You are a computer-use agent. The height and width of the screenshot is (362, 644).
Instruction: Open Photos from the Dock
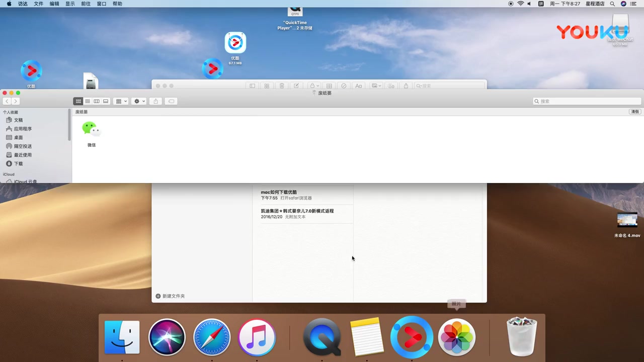[457, 337]
